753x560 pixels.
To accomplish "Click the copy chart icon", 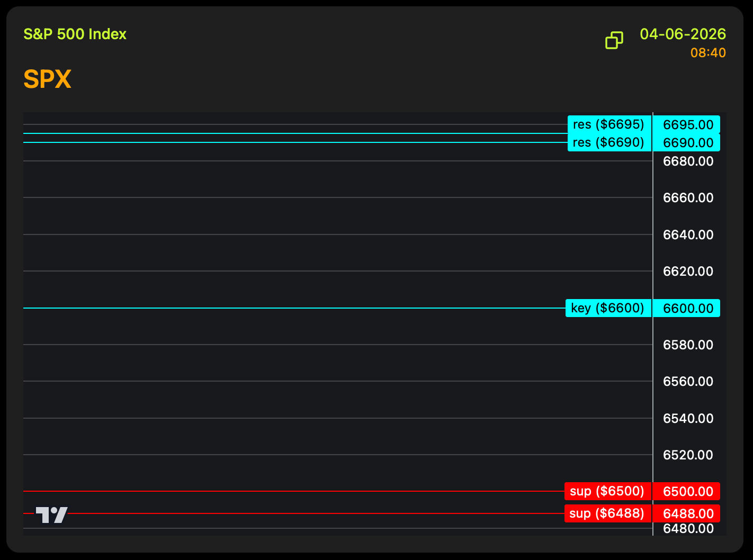I will click(x=614, y=40).
